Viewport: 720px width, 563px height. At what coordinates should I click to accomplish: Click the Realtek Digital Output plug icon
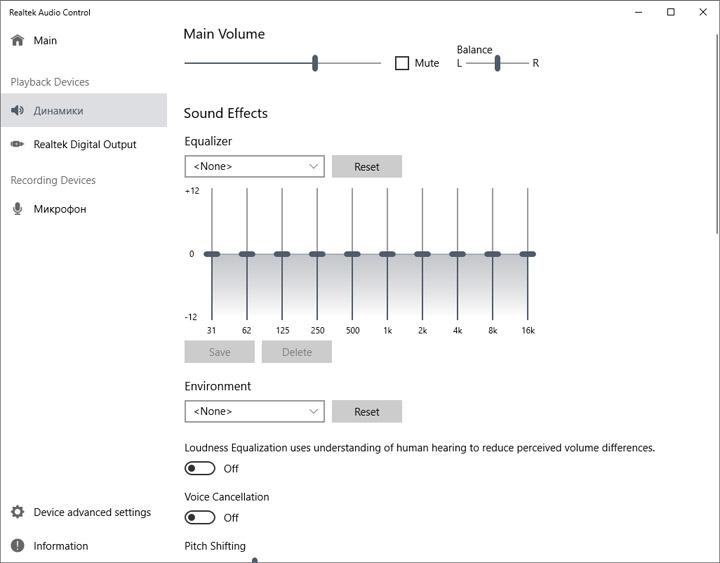pos(17,145)
